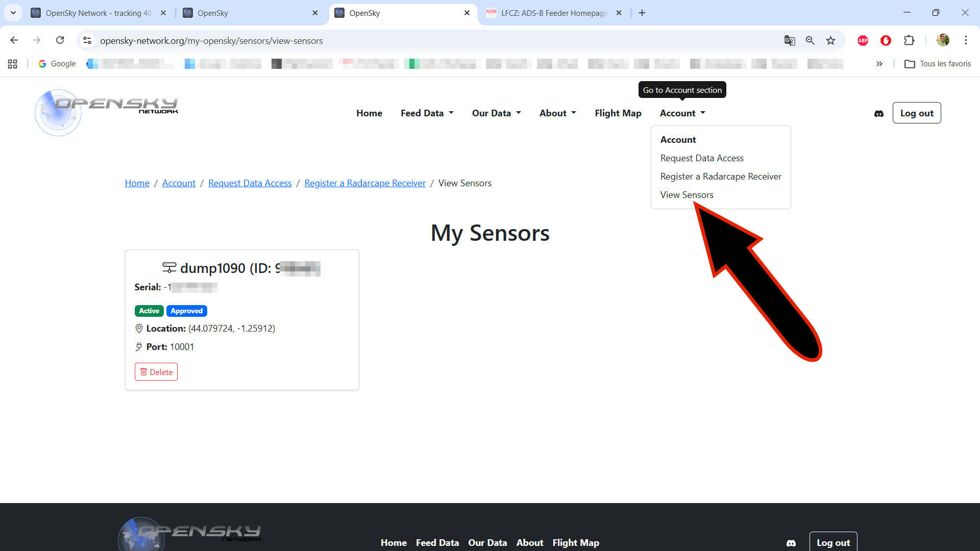Click the OpenSky Network logo in header
Screen dimensions: 980x551
click(107, 113)
